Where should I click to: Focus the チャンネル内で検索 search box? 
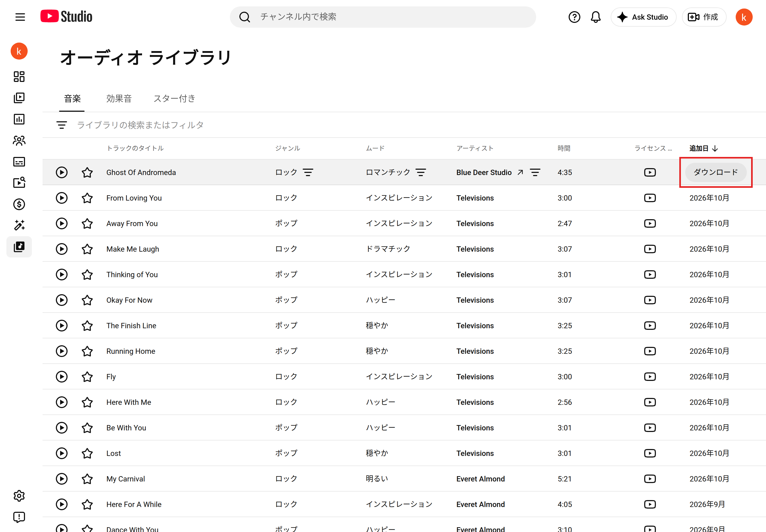coord(382,17)
